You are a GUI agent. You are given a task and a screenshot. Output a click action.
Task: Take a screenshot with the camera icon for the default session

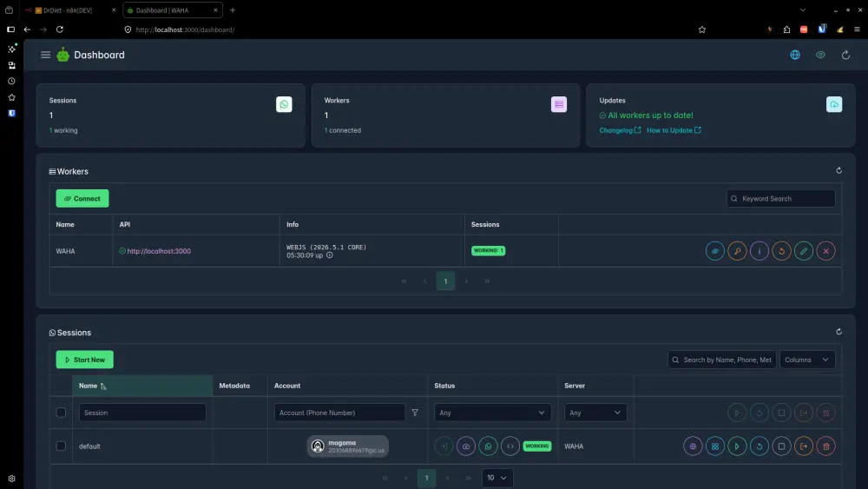[465, 446]
